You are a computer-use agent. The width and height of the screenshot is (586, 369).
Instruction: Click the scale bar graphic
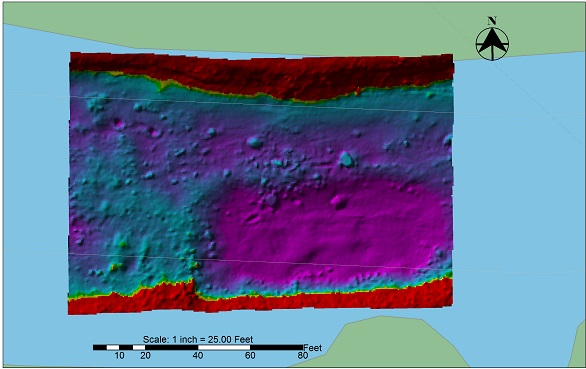click(198, 348)
